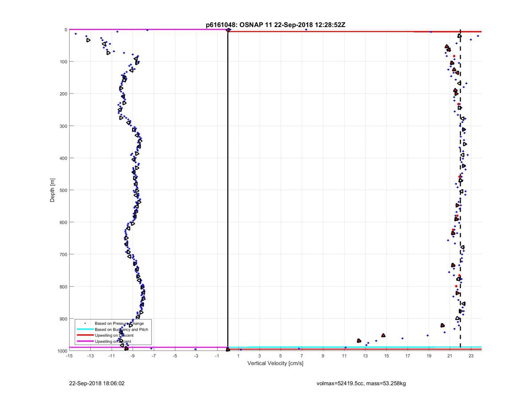Viewport: 532px width, 394px height.
Task: Click the y-axis tick label 900
Action: click(63, 319)
